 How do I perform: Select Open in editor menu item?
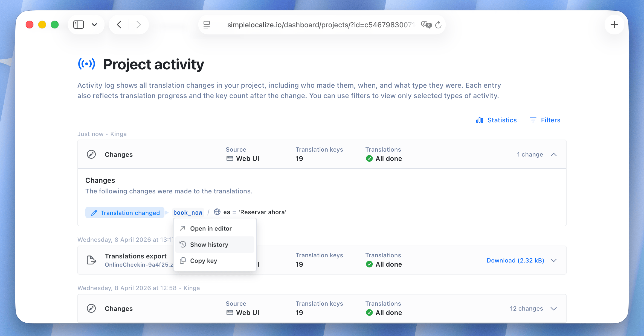coord(211,228)
